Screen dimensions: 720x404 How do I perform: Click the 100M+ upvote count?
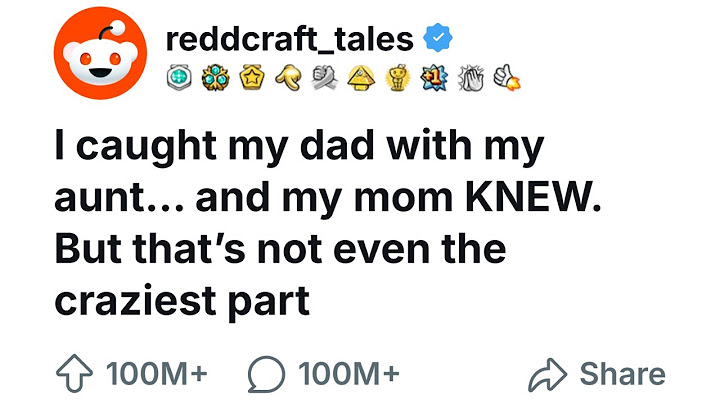(157, 373)
